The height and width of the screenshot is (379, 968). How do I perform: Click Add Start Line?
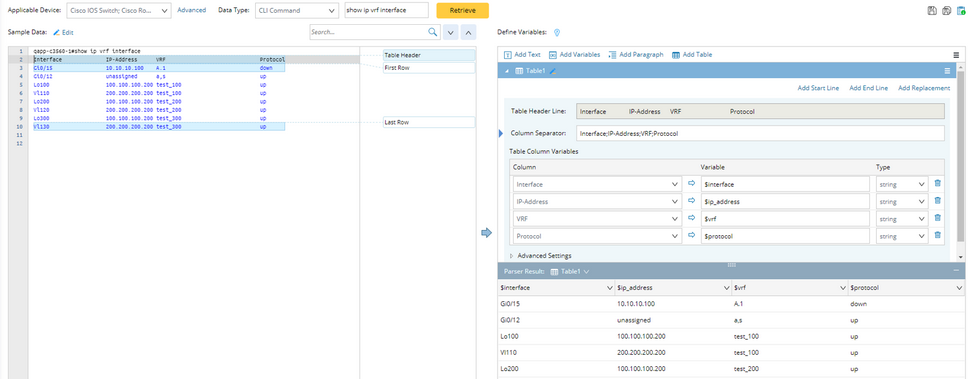coord(818,88)
